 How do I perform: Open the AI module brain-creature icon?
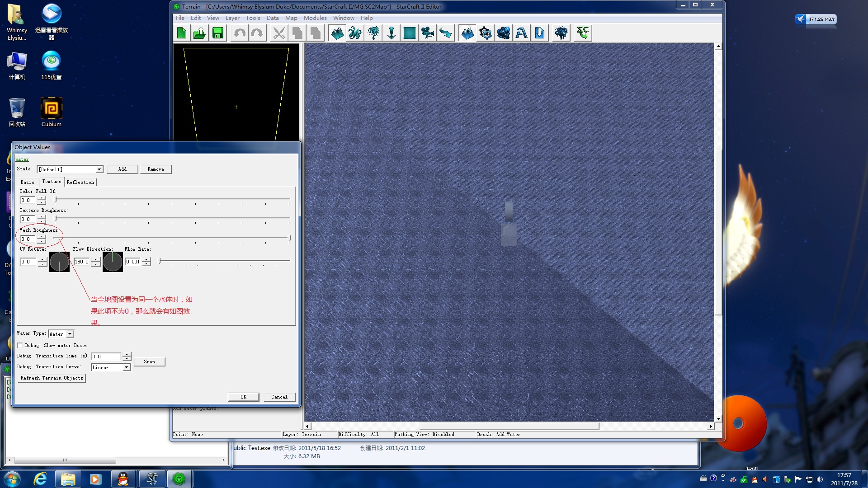(x=561, y=33)
